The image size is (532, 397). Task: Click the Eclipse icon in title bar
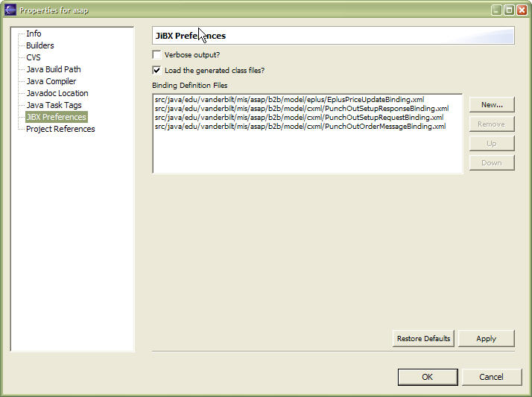[x=10, y=10]
